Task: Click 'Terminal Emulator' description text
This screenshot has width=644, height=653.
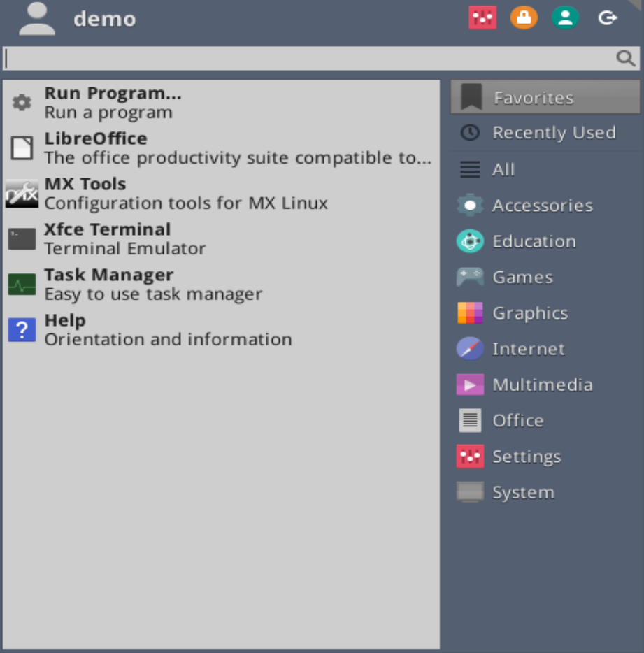Action: (125, 249)
